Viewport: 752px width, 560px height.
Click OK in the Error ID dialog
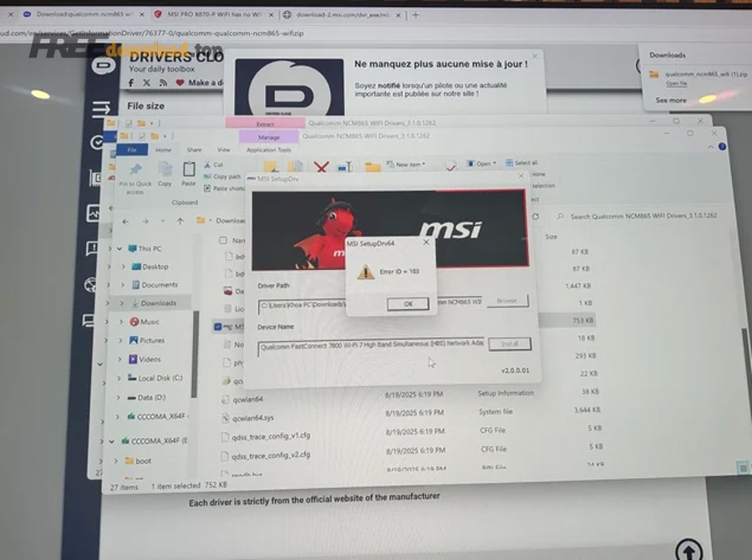click(x=408, y=303)
